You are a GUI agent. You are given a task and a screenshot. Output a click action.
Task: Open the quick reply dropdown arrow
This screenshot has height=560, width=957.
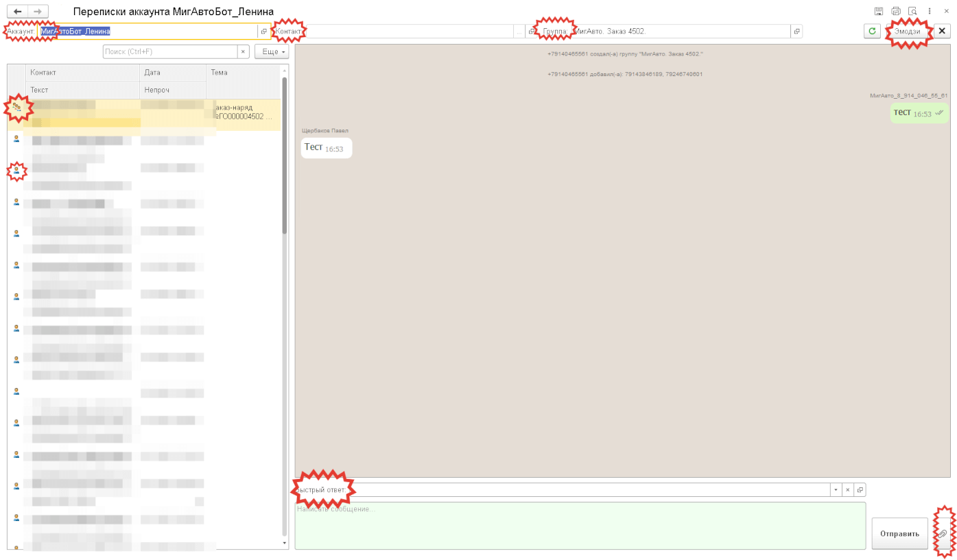tap(835, 490)
